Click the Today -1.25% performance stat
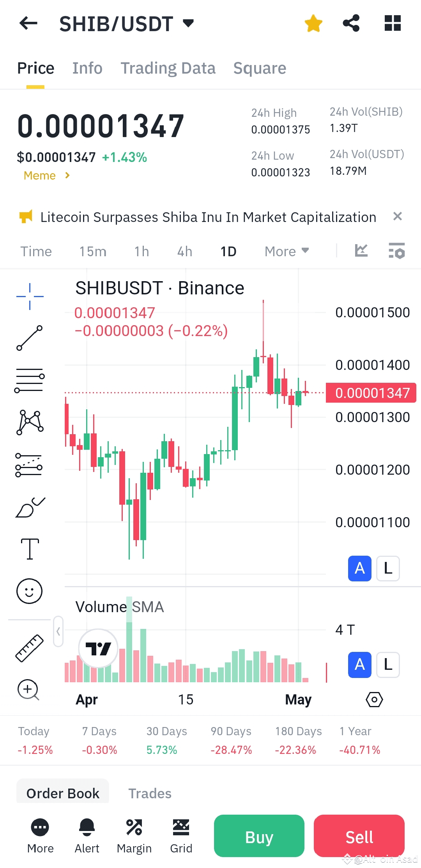The image size is (421, 868). [35, 740]
